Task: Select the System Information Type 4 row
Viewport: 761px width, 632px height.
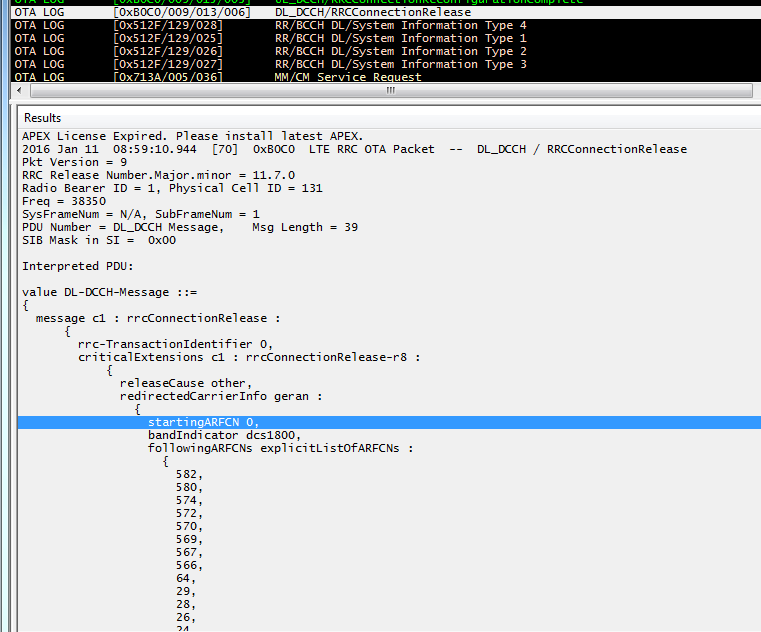Action: 386,25
